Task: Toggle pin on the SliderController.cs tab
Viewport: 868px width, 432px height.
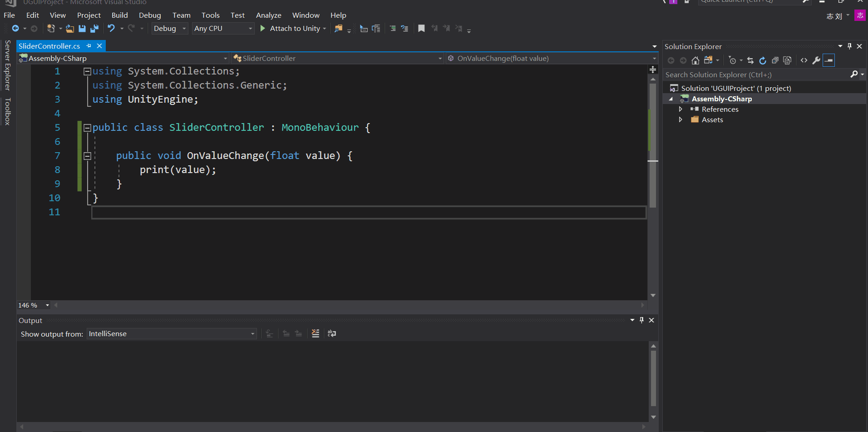Action: (x=89, y=46)
